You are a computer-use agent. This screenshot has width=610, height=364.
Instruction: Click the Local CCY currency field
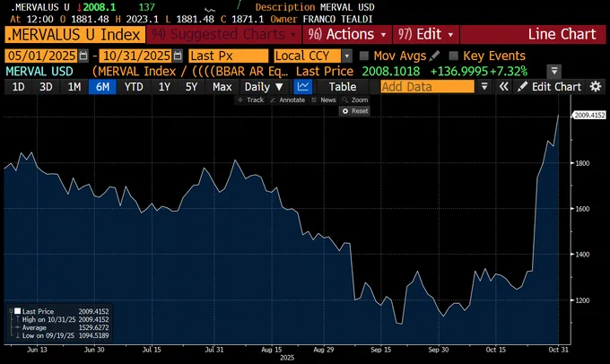[x=308, y=56]
